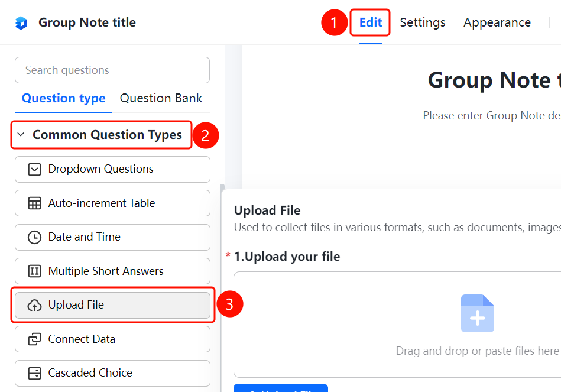
Task: Select the Dropdown Questions type icon
Action: click(34, 169)
